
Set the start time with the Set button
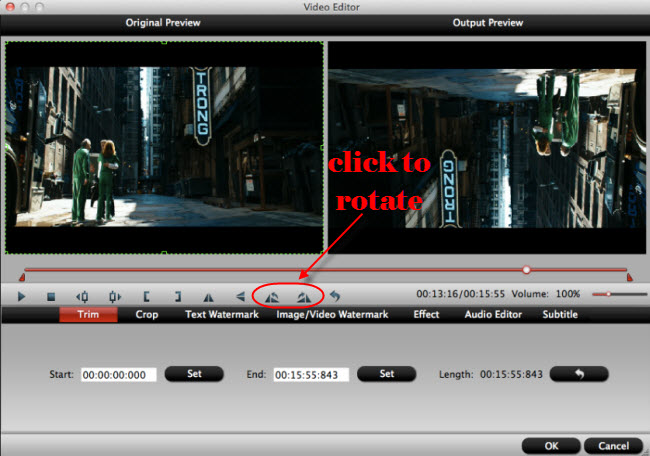coord(194,374)
